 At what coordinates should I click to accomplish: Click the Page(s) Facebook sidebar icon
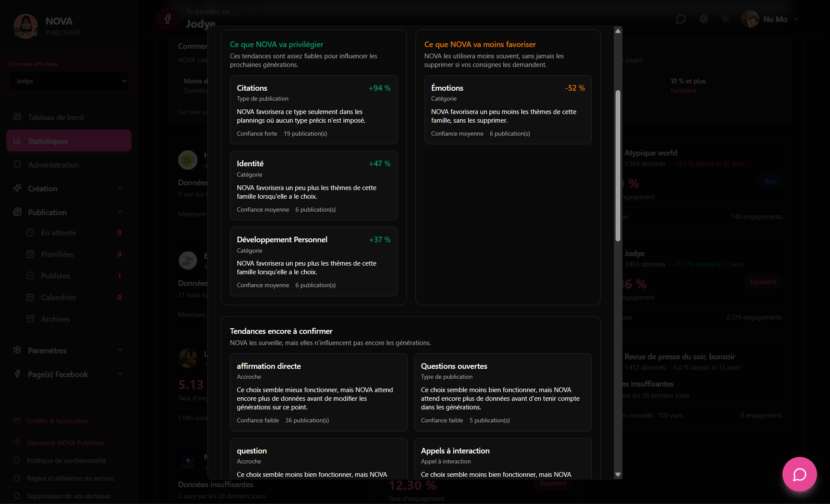point(17,374)
